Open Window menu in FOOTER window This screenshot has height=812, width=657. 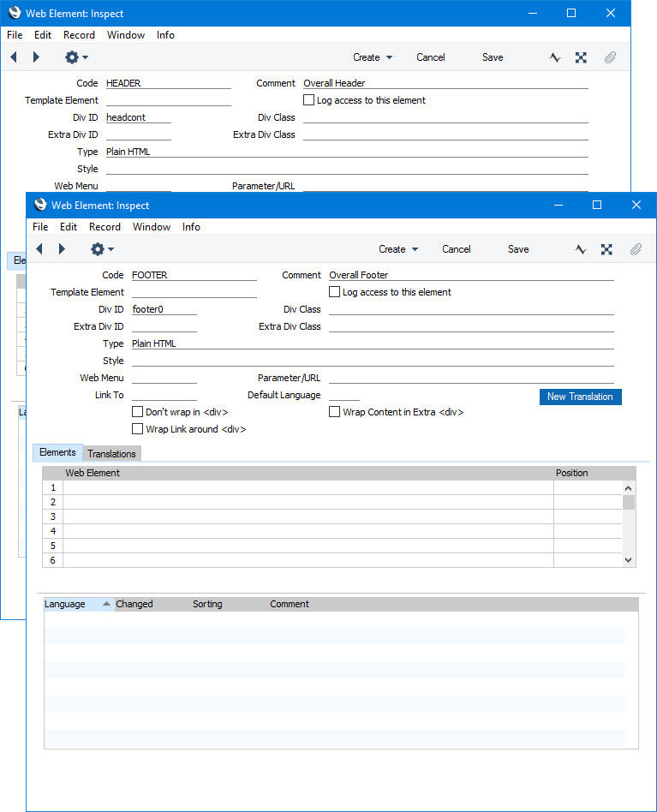point(151,227)
